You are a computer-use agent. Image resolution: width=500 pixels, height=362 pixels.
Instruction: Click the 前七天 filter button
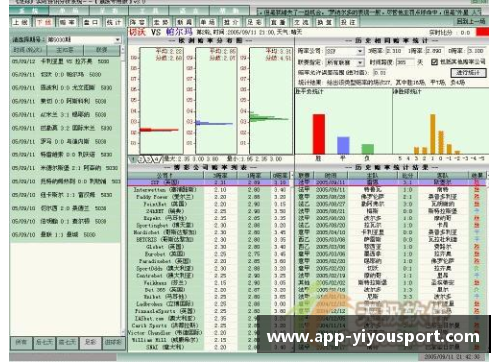pos(67,342)
